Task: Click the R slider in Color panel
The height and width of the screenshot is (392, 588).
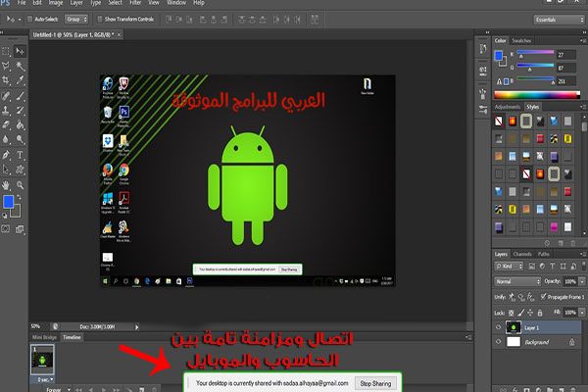Action: (x=535, y=53)
